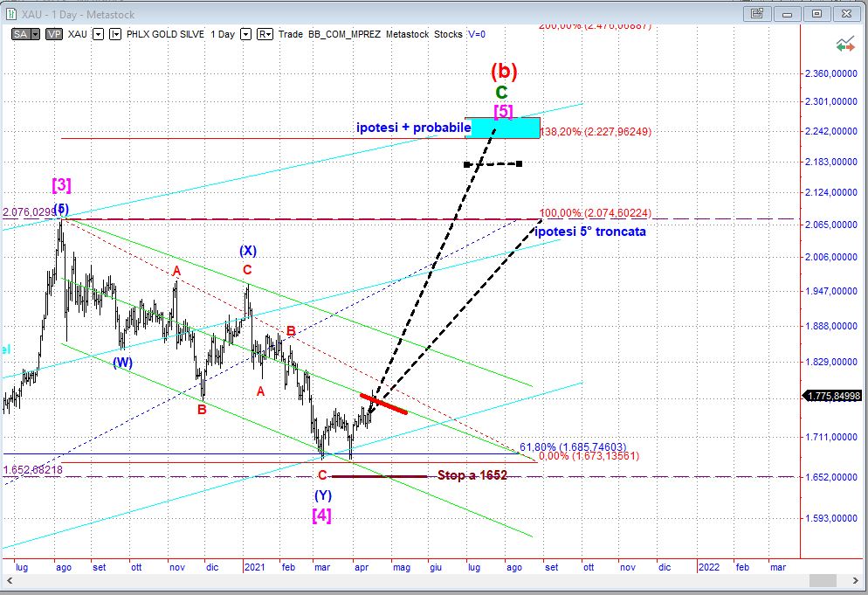
Task: Click the V=0 volume indicator
Action: pyautogui.click(x=477, y=34)
